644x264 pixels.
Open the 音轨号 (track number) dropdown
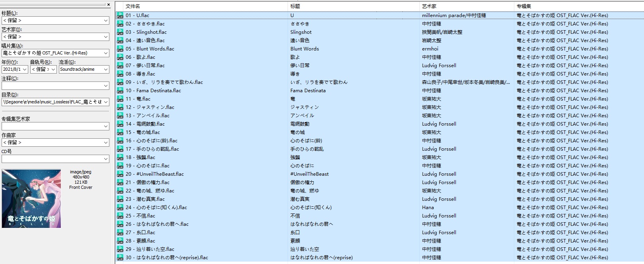[53, 69]
